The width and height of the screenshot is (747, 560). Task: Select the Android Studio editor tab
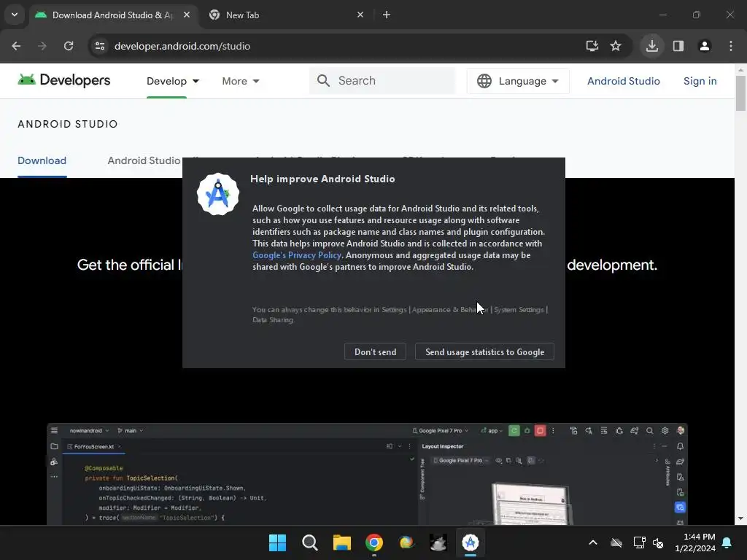144,160
